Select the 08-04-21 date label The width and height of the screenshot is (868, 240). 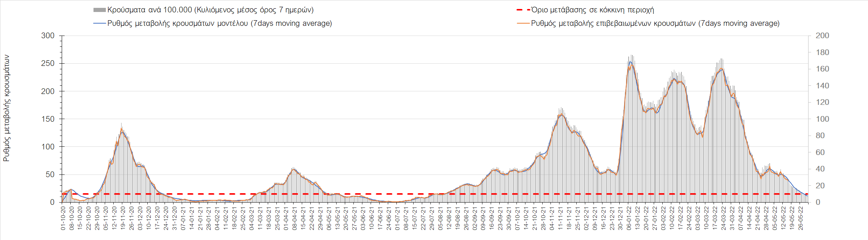click(295, 218)
